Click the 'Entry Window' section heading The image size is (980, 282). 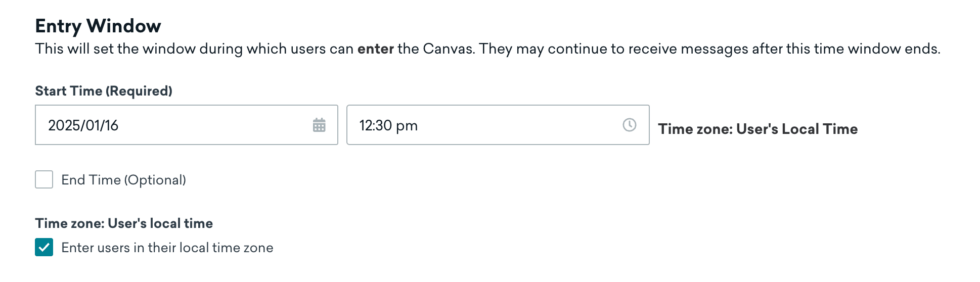[x=98, y=26]
